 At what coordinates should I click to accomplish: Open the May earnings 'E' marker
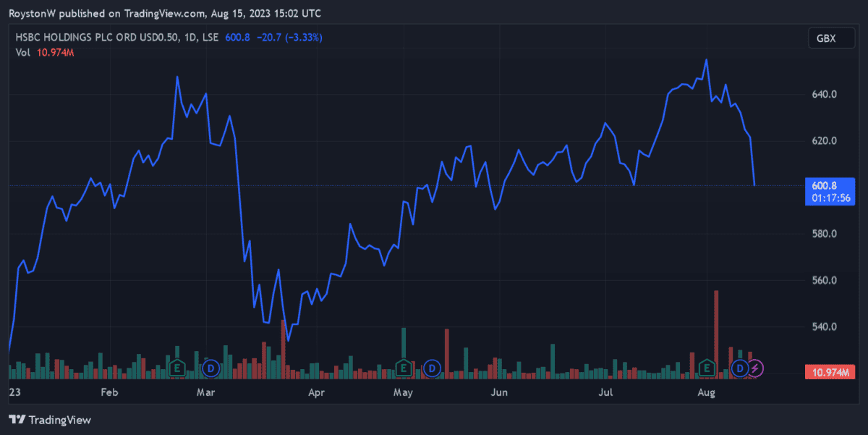click(x=402, y=368)
